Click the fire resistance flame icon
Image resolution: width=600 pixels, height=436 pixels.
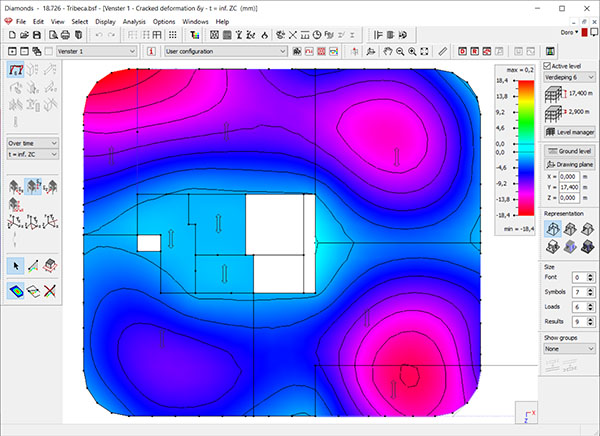264,35
